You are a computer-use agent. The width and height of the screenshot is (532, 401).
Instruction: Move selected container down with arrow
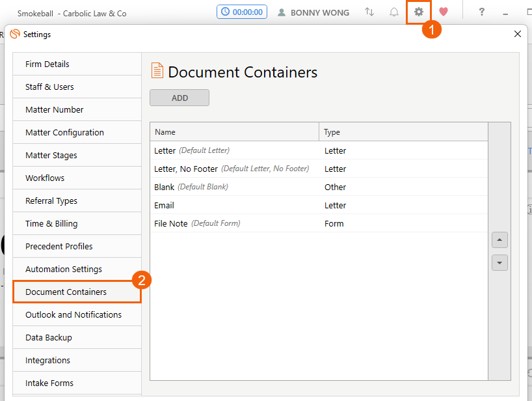499,263
